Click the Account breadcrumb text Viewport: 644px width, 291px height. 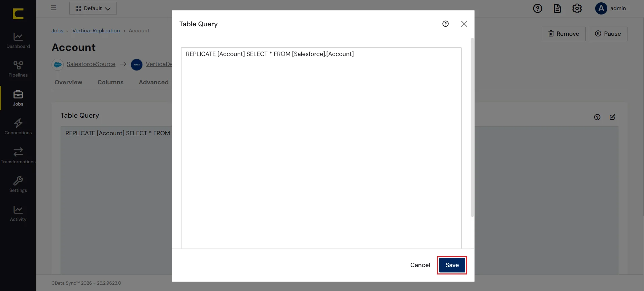click(139, 31)
